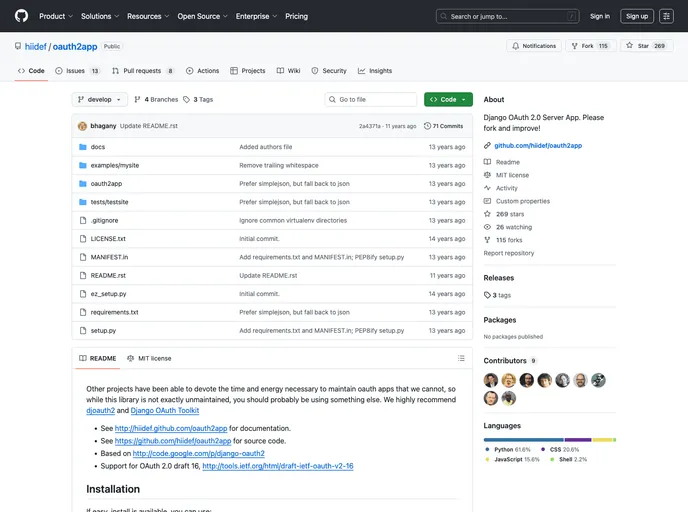The width and height of the screenshot is (688, 512).
Task: Click the .gitignore file icon
Action: (x=82, y=221)
